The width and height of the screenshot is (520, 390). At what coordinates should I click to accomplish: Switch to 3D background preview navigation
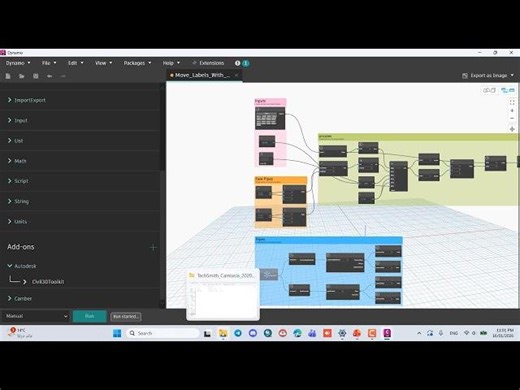pyautogui.click(x=489, y=90)
